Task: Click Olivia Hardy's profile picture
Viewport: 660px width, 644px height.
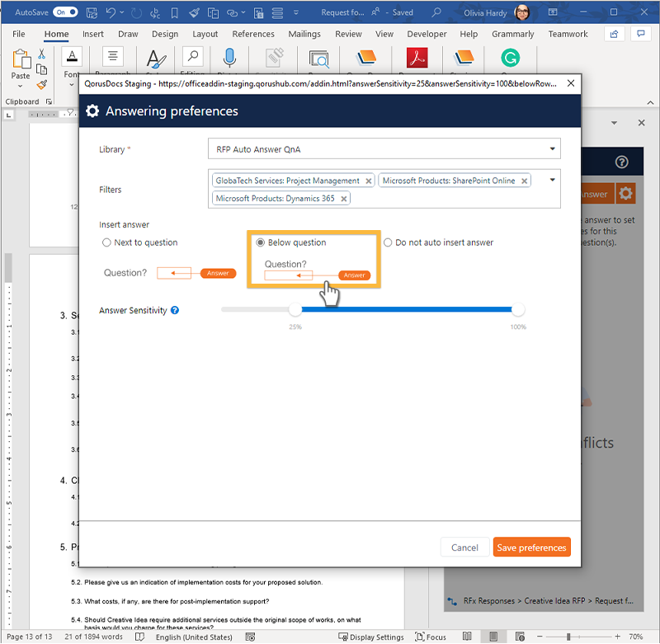Action: point(522,12)
